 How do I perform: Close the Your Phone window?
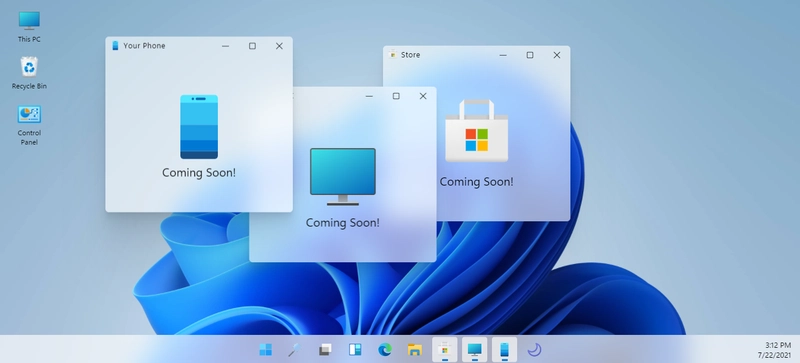[x=279, y=46]
